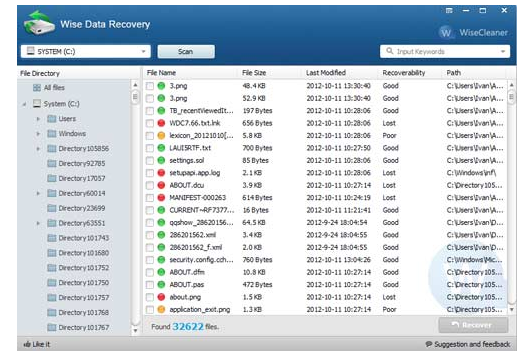Click the Directory101743 folder icon

coord(51,238)
